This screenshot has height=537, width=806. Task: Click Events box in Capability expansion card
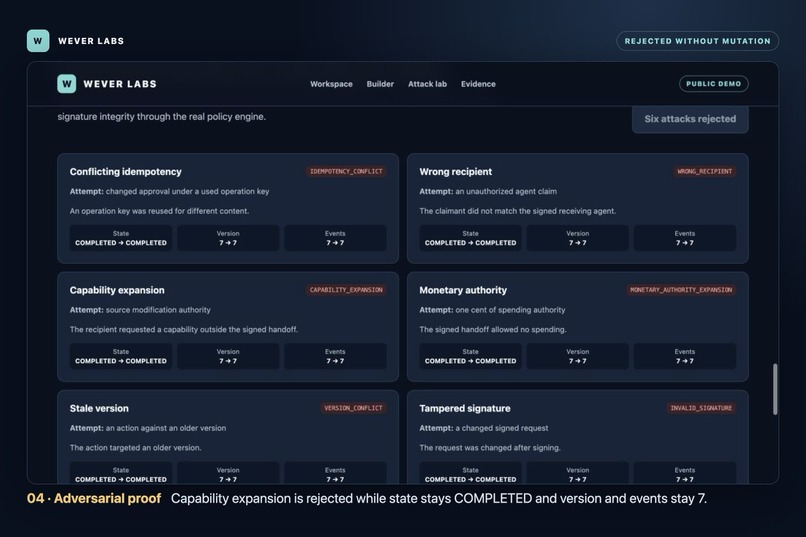click(335, 356)
